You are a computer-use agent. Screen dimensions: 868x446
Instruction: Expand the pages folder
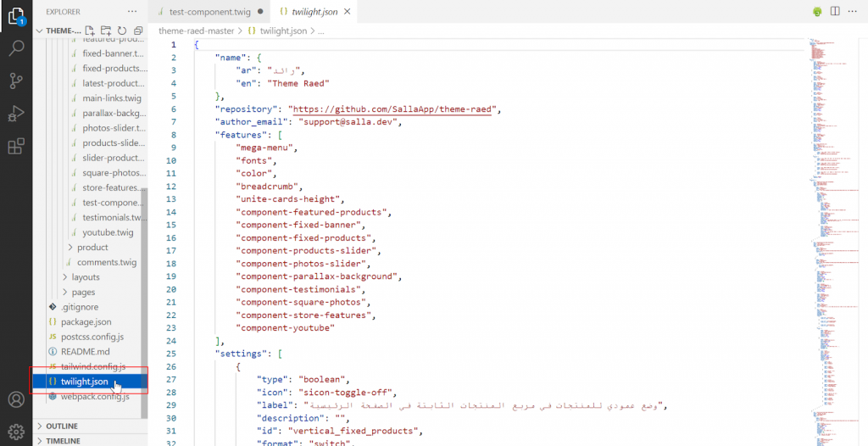83,292
